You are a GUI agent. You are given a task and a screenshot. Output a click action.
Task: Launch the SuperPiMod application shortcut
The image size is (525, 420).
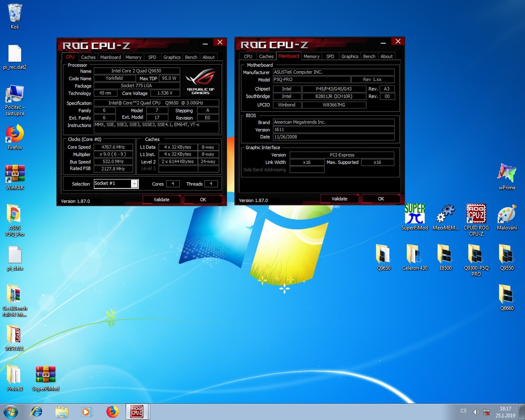pos(415,217)
